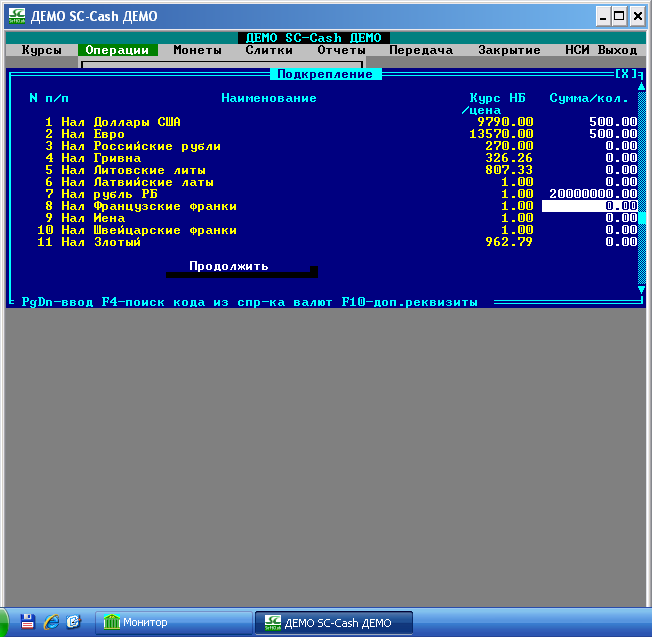This screenshot has height=637, width=652.
Task: Open the Монеты menu
Action: pyautogui.click(x=198, y=50)
